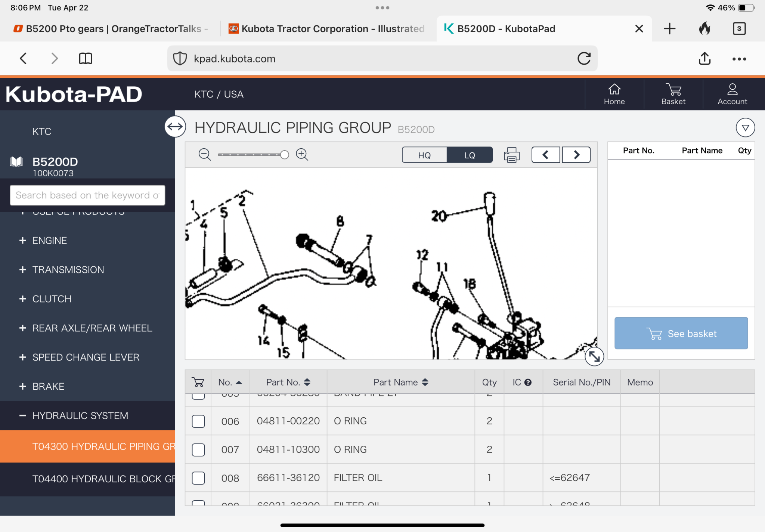The image size is (765, 532).
Task: Open the circled triangle dropdown
Action: 745,128
